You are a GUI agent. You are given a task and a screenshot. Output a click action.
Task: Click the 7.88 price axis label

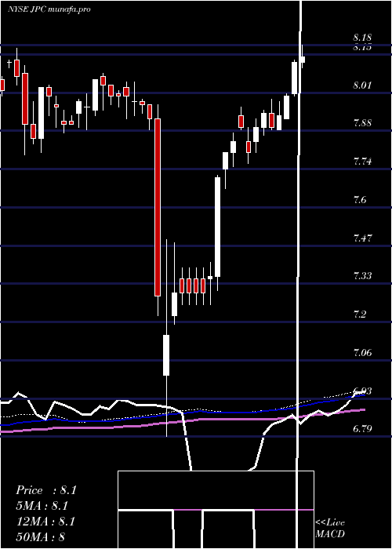(x=362, y=123)
